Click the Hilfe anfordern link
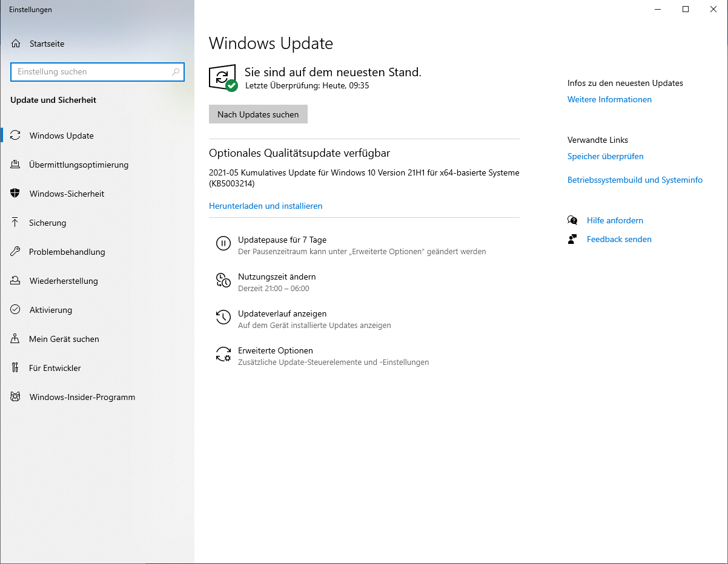Image resolution: width=728 pixels, height=564 pixels. (615, 220)
